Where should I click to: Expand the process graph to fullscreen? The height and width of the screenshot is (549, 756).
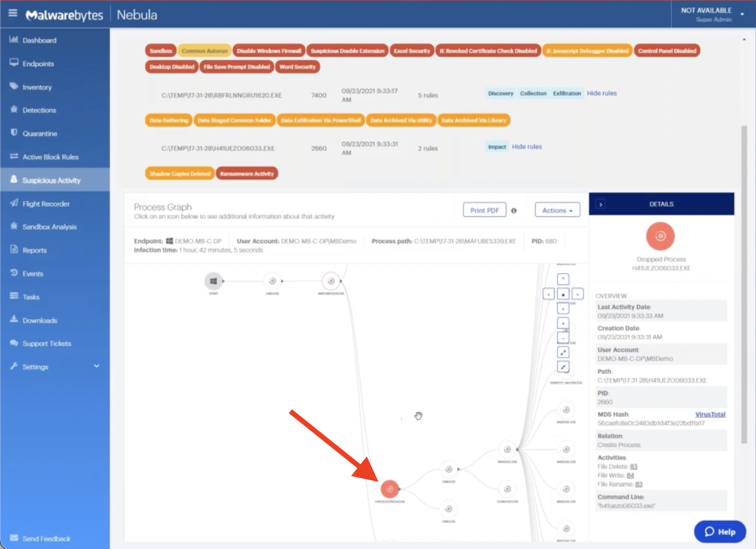(563, 352)
